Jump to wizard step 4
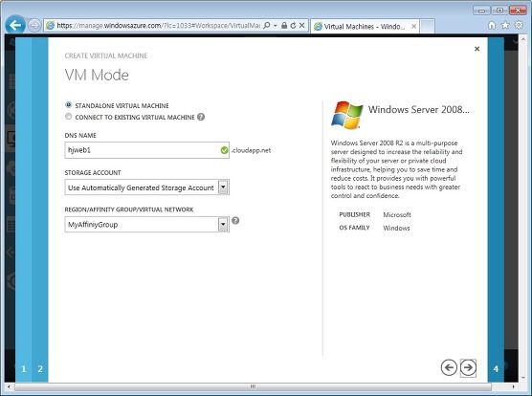The height and width of the screenshot is (396, 532). click(496, 369)
